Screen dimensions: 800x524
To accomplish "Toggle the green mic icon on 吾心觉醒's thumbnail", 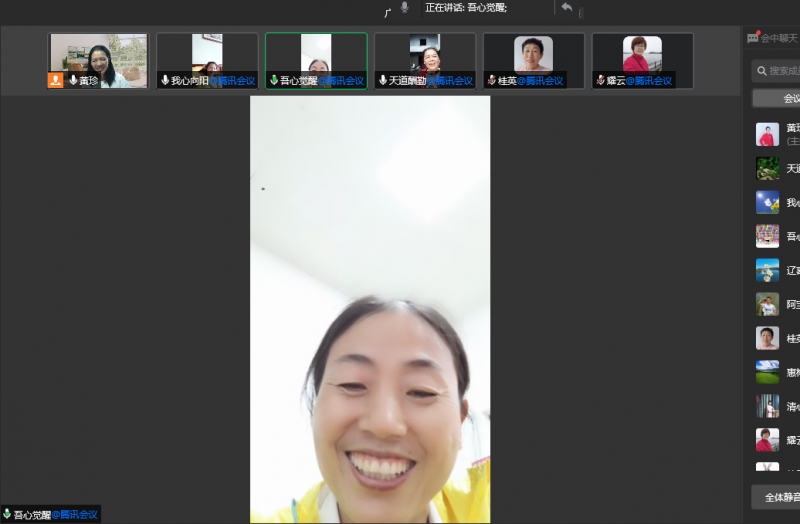I will (274, 80).
